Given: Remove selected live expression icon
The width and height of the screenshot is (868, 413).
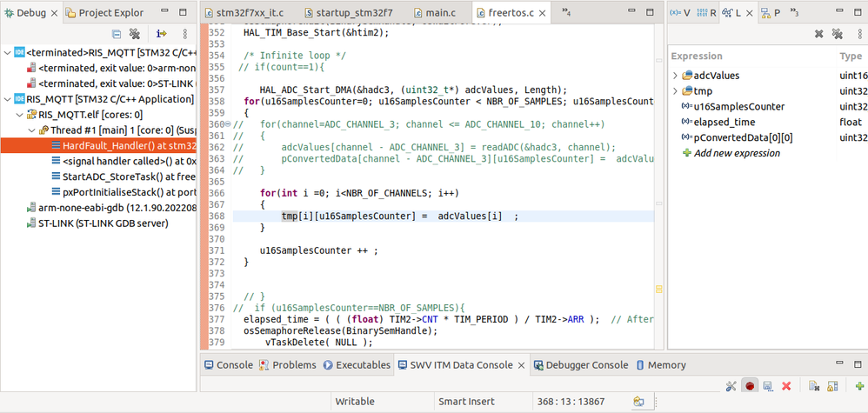Looking at the screenshot, I should tap(818, 34).
